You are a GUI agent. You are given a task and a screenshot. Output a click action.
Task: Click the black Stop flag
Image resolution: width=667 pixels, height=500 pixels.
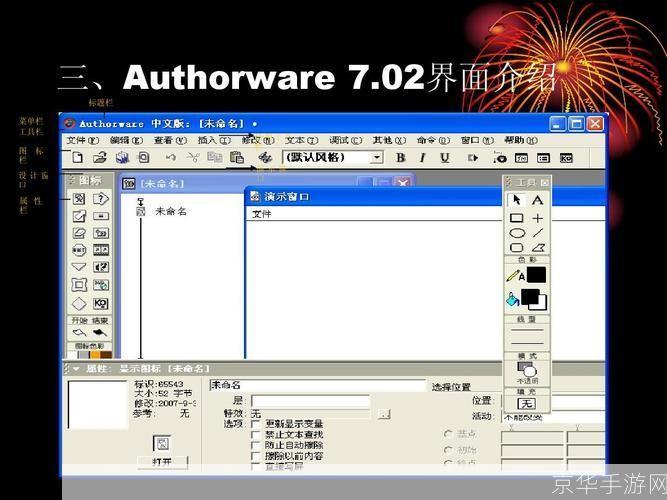pyautogui.click(x=100, y=332)
